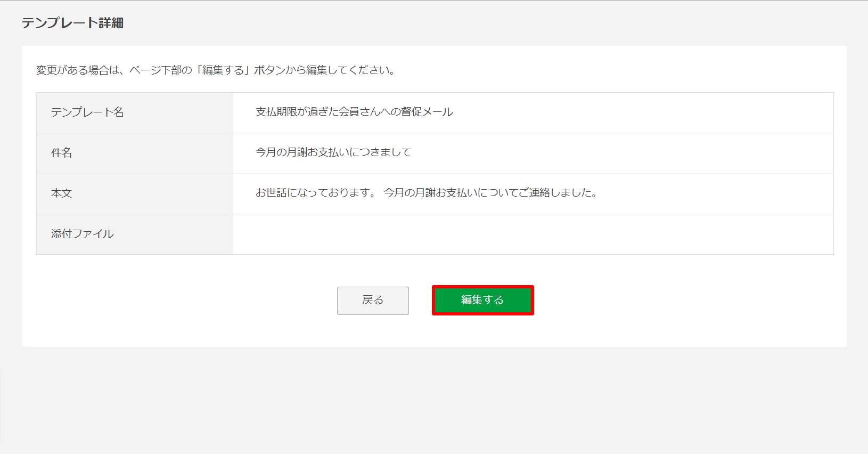The image size is (868, 454).
Task: Select template name 支払期限が過ぎた会員さんへの督促メール
Action: [x=354, y=112]
